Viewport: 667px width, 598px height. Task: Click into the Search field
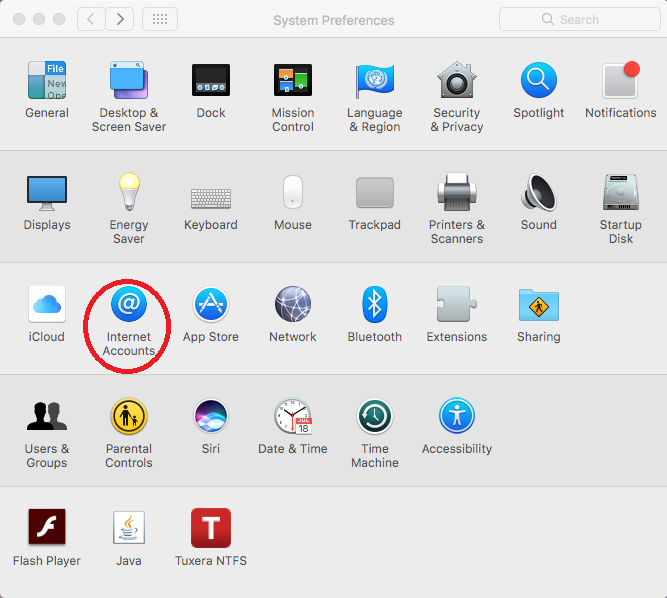pyautogui.click(x=579, y=19)
